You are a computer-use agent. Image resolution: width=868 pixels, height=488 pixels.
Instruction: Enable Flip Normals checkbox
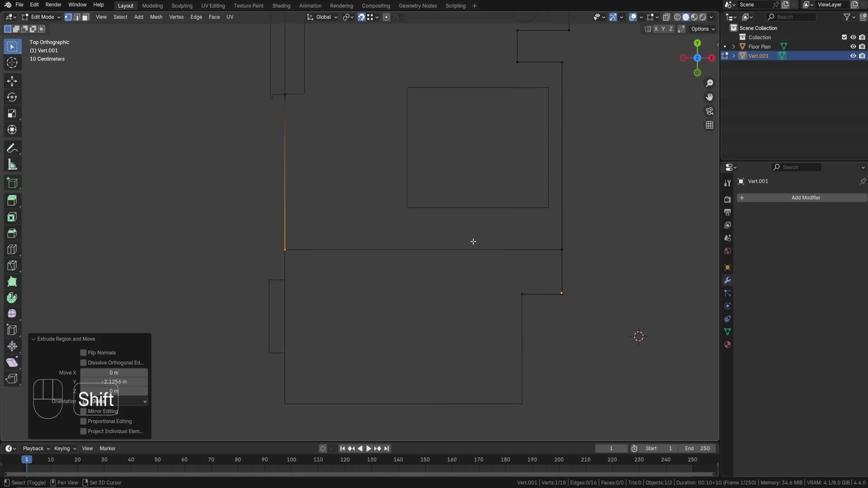[x=83, y=353]
